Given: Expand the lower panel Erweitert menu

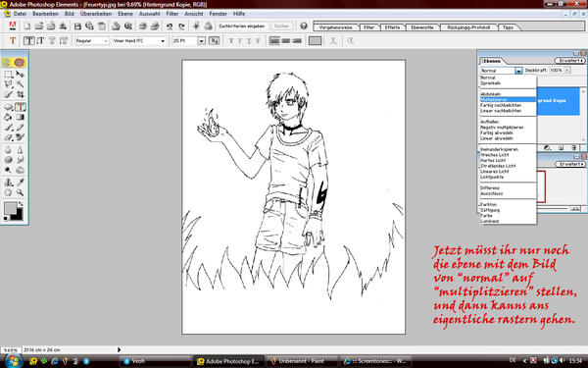Looking at the screenshot, I should pos(569,164).
